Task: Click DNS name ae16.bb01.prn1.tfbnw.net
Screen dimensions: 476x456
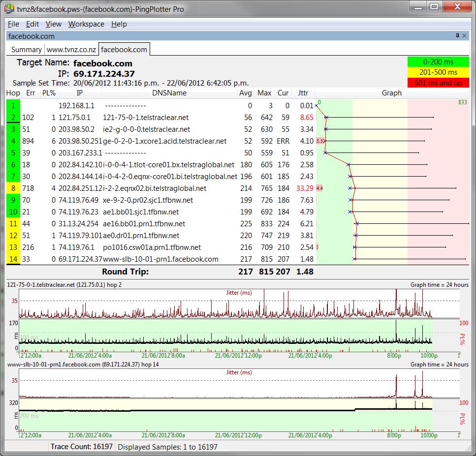Action: pos(144,224)
